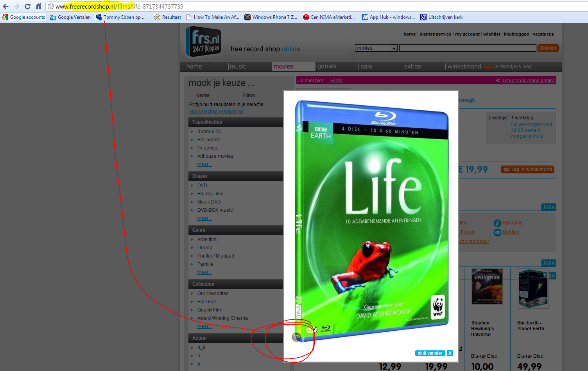588x371 pixels.
Task: Open browser home page icon
Action: [x=38, y=6]
